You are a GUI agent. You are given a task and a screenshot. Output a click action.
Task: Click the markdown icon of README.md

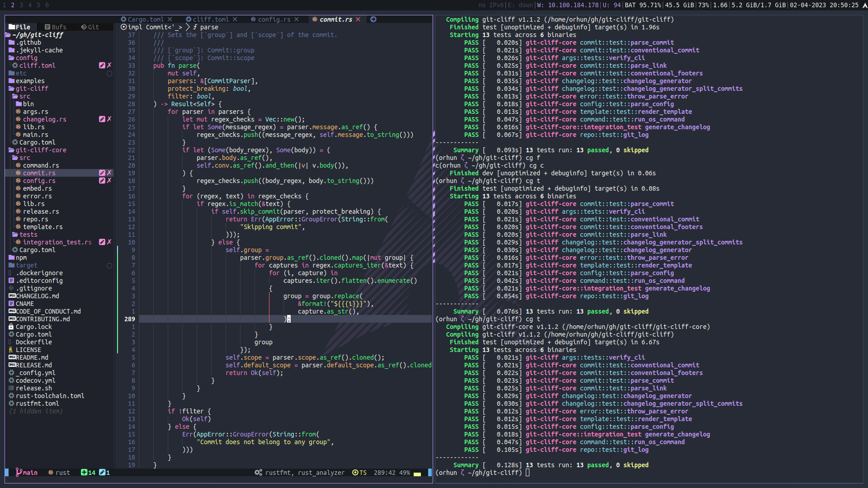pos(12,357)
